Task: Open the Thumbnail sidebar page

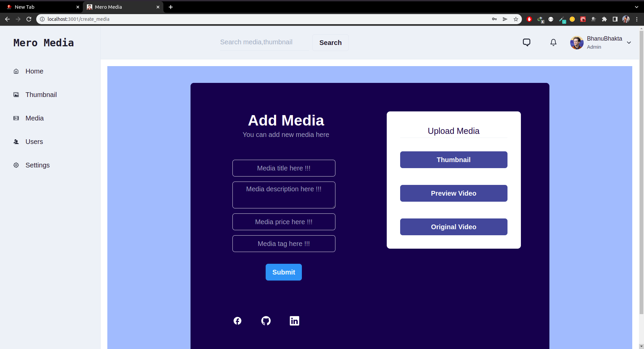Action: pyautogui.click(x=41, y=95)
